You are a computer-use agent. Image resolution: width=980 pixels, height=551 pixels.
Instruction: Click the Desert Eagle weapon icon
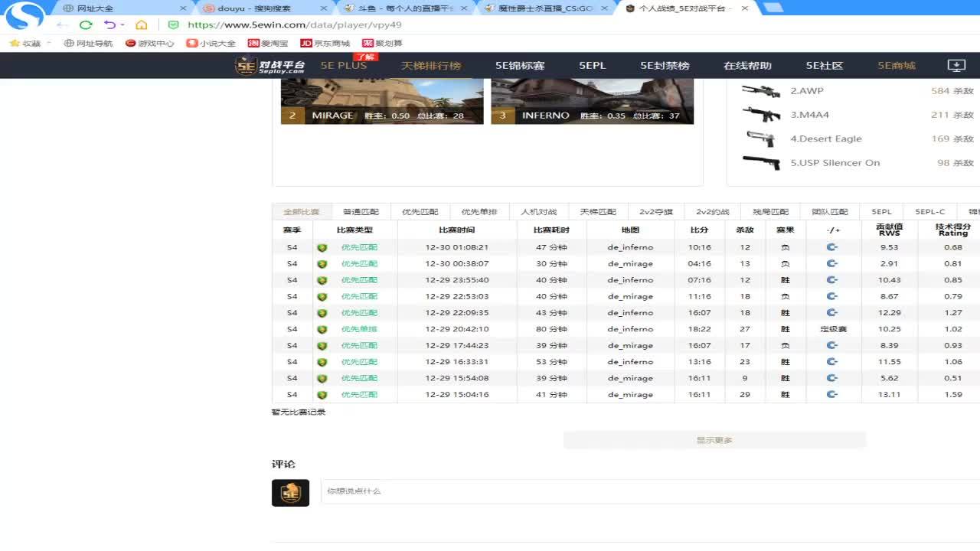760,139
